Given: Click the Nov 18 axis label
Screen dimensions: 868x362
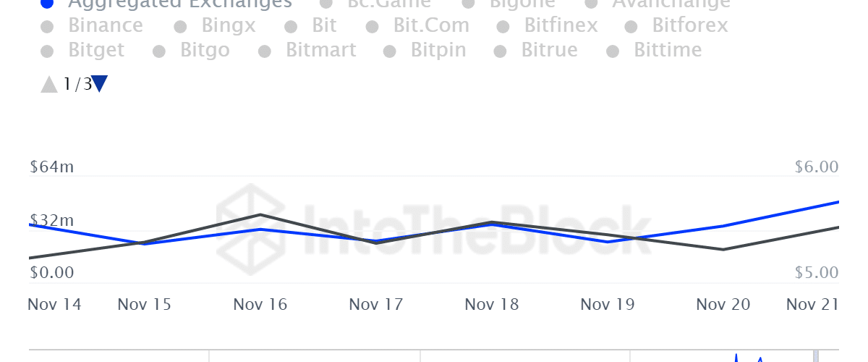Looking at the screenshot, I should pyautogui.click(x=492, y=305).
